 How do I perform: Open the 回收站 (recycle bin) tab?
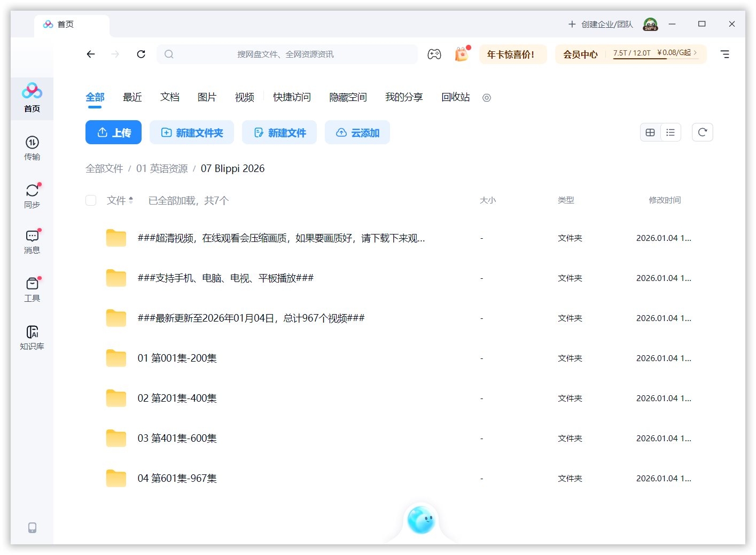455,97
